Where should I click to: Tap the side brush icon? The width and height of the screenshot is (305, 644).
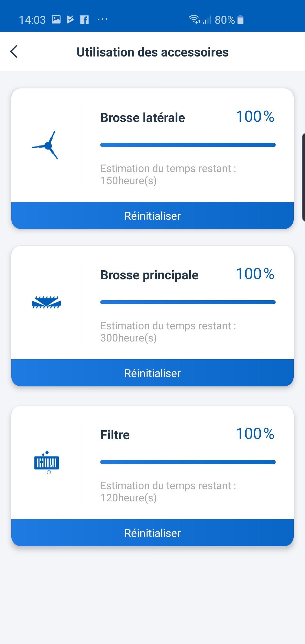(45, 145)
